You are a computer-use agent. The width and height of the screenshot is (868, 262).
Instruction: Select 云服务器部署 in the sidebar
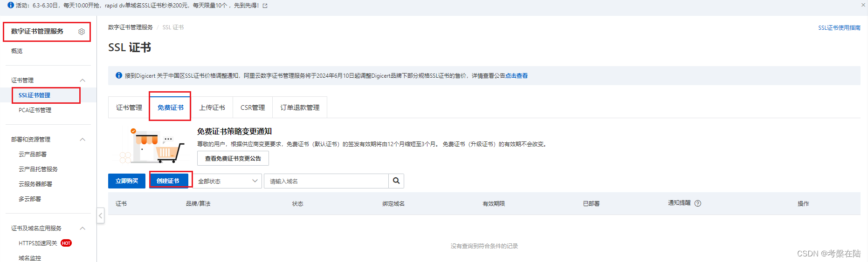[x=35, y=184]
